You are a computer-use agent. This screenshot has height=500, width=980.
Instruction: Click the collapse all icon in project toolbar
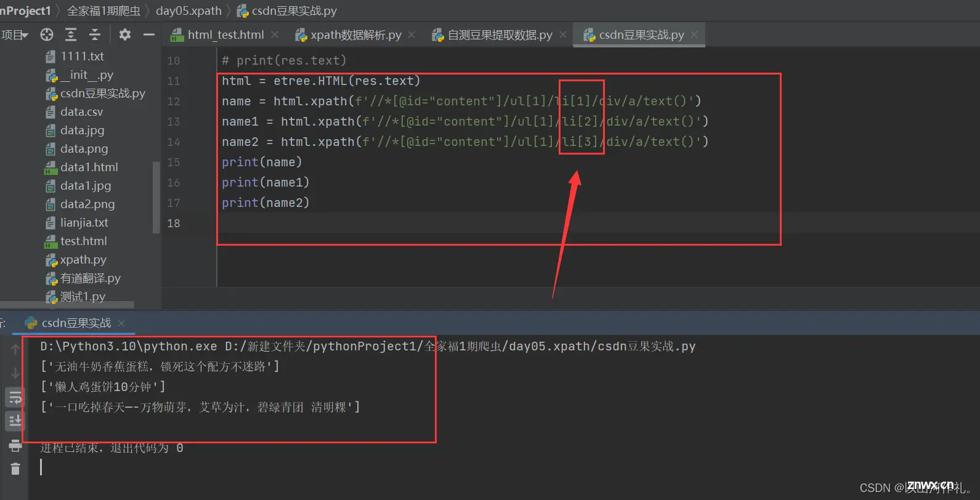pos(95,34)
